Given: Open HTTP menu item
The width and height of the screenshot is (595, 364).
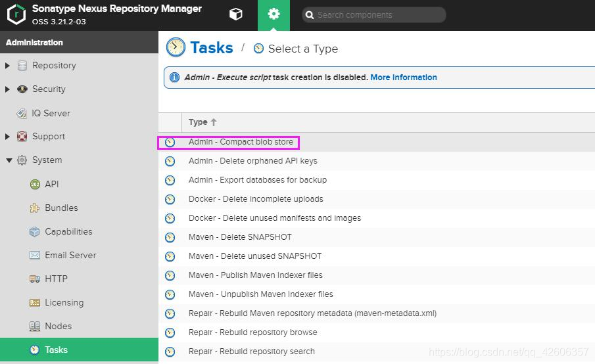Looking at the screenshot, I should [x=56, y=279].
